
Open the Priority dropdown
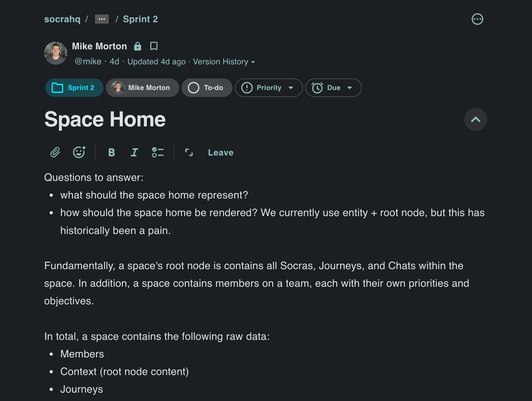[x=268, y=88]
